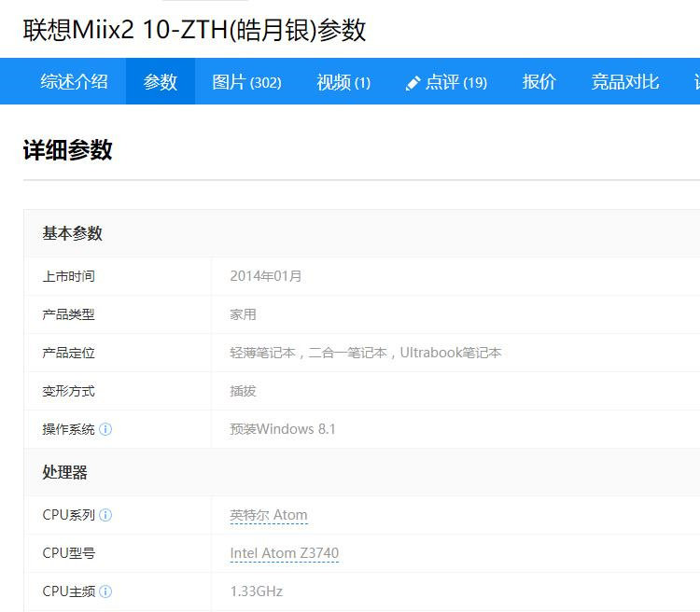Click the 2014年01月 release date value
700x612 pixels.
(266, 276)
